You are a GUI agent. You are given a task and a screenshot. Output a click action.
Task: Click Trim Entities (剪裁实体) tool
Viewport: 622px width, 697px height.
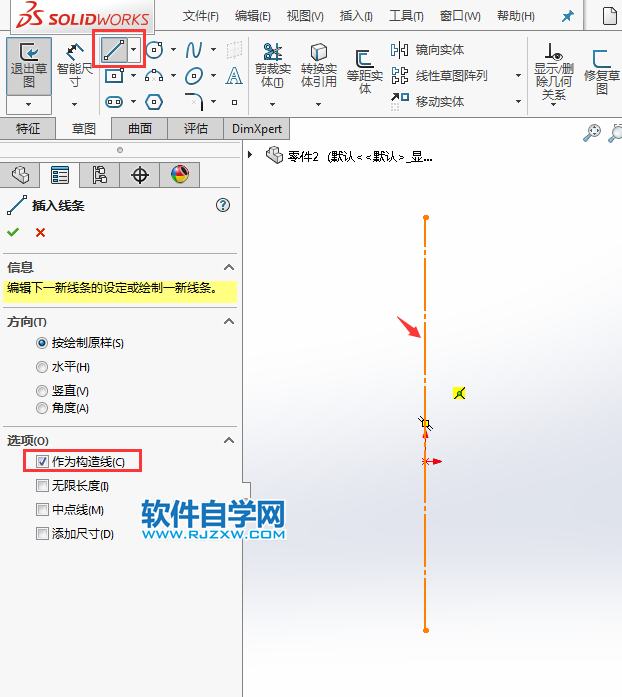click(x=273, y=66)
